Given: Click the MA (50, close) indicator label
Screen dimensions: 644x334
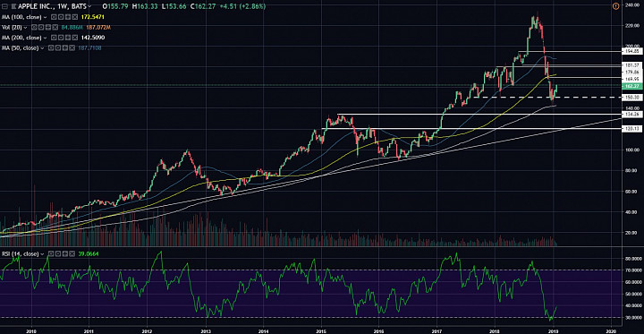Looking at the screenshot, I should tap(20, 48).
